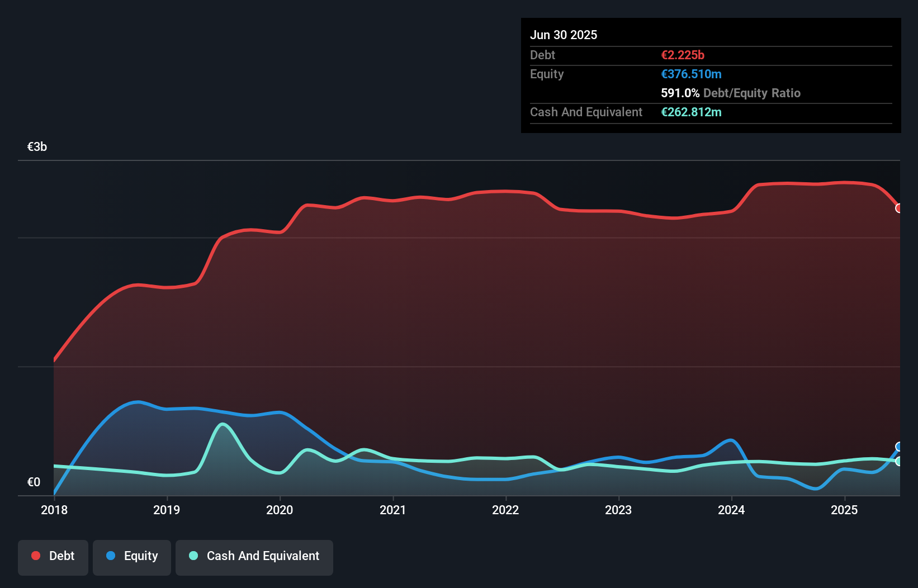Viewport: 918px width, 588px height.
Task: Select the 2025 axis label
Action: tap(844, 510)
